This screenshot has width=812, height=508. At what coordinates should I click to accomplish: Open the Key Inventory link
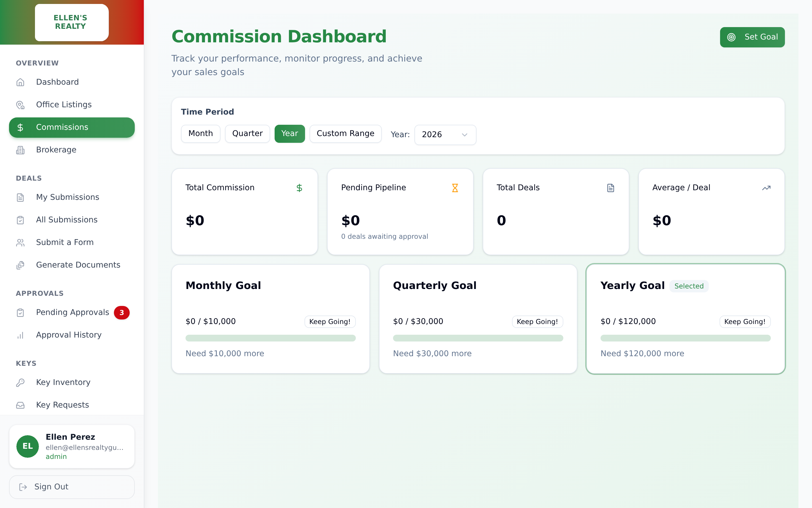pyautogui.click(x=72, y=382)
